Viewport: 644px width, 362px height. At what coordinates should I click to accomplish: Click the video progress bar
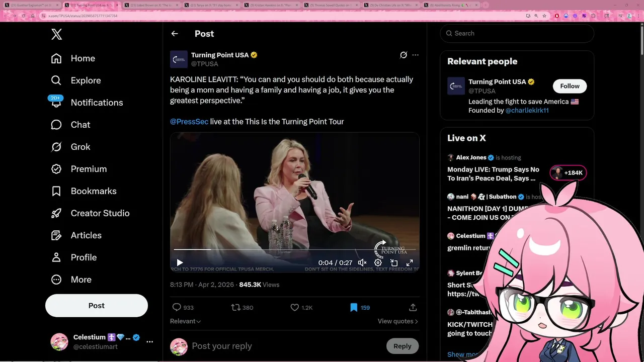tap(294, 249)
